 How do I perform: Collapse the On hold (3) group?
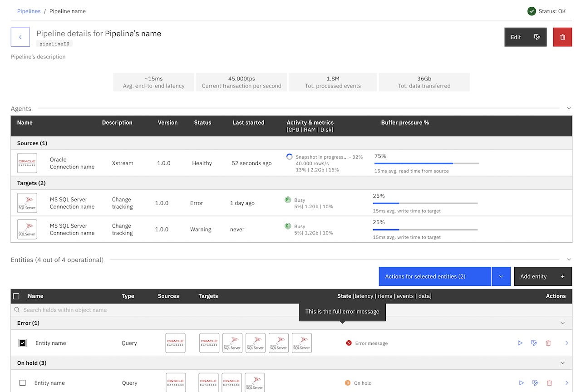tap(563, 363)
